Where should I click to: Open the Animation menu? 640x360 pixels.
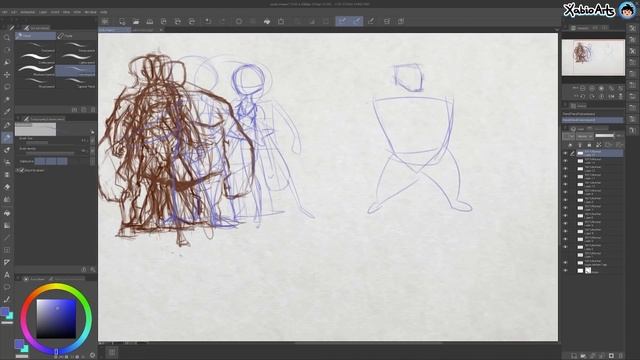(28, 12)
